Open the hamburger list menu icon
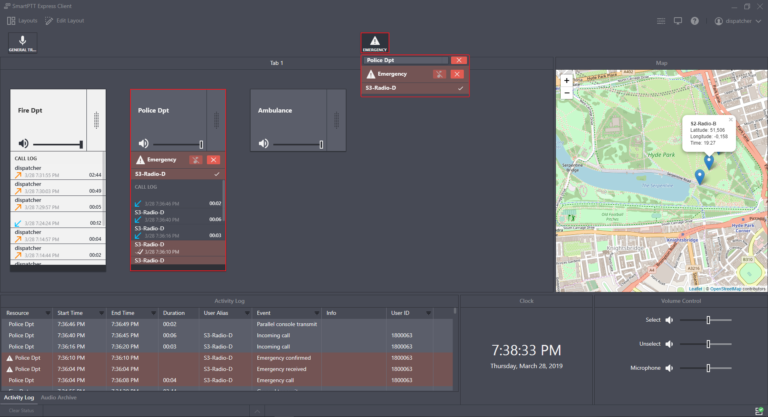Screen dimensions: 768x417 pos(661,20)
